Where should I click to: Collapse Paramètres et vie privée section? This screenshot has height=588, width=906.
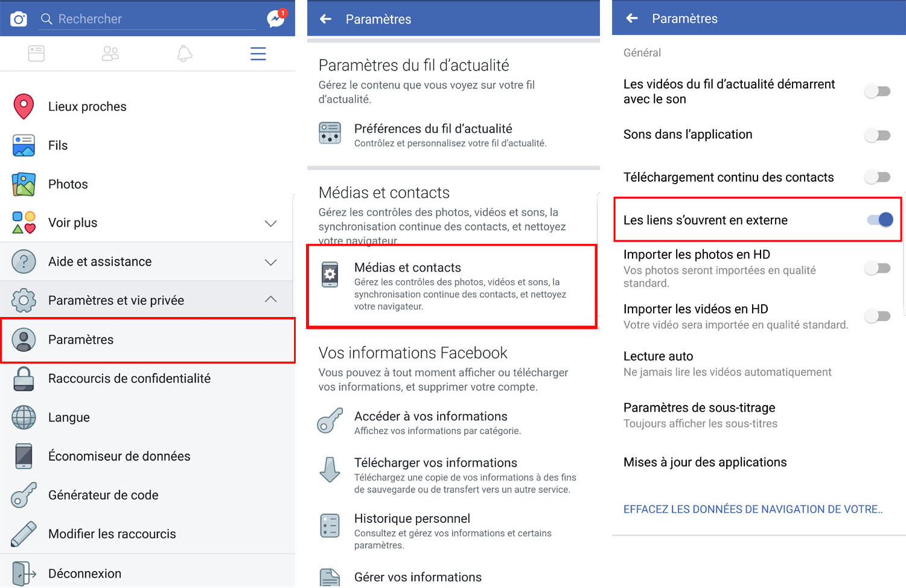coord(270,300)
